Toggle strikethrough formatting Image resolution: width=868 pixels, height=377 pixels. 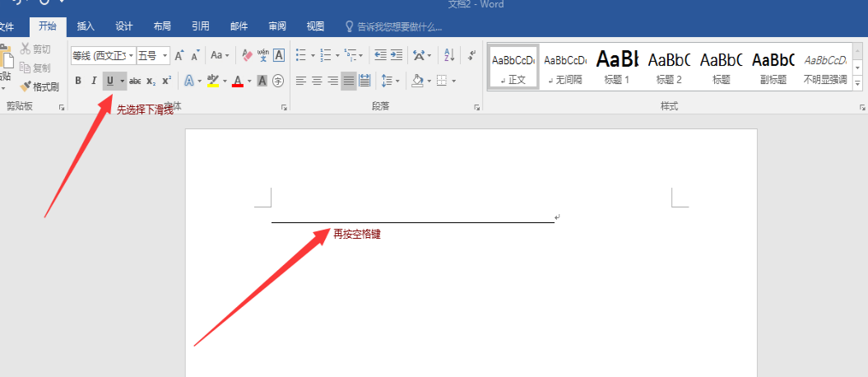135,81
